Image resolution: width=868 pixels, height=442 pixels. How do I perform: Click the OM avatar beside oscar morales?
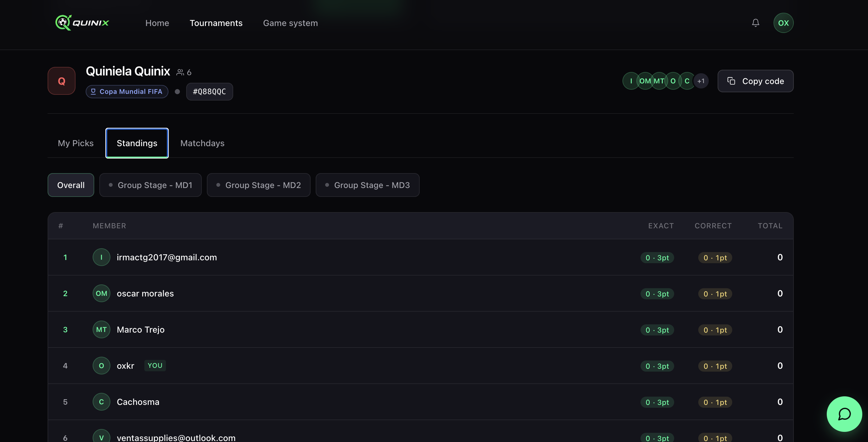tap(102, 293)
